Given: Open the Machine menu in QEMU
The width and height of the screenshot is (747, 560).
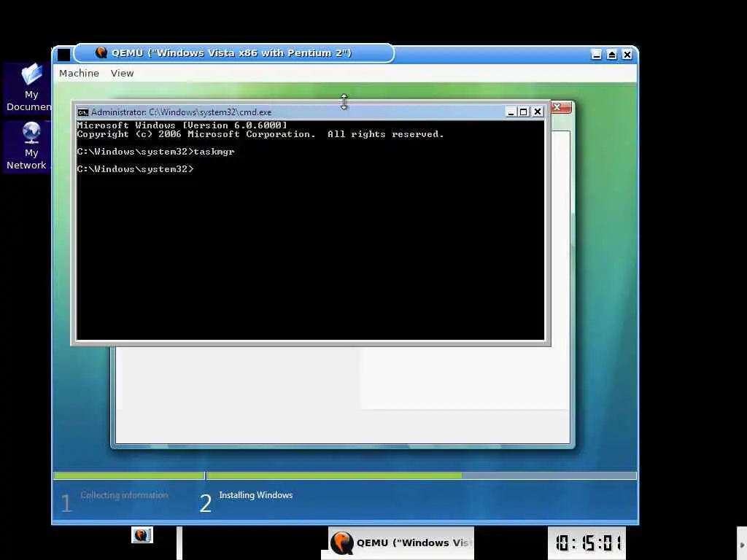Looking at the screenshot, I should (79, 74).
